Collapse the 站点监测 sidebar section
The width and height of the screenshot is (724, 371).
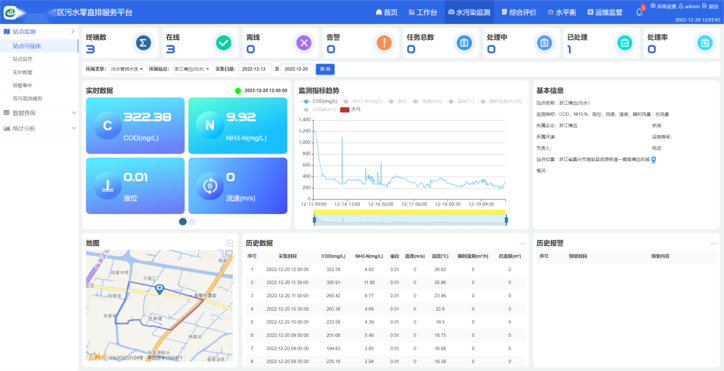click(x=39, y=31)
